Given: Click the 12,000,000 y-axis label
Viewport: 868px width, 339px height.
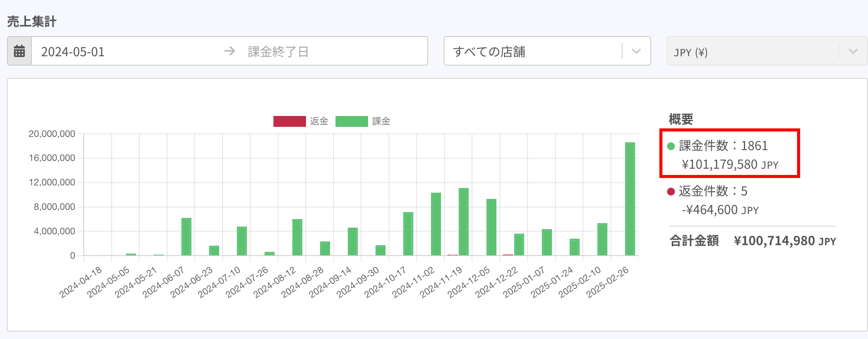Looking at the screenshot, I should coord(52,182).
